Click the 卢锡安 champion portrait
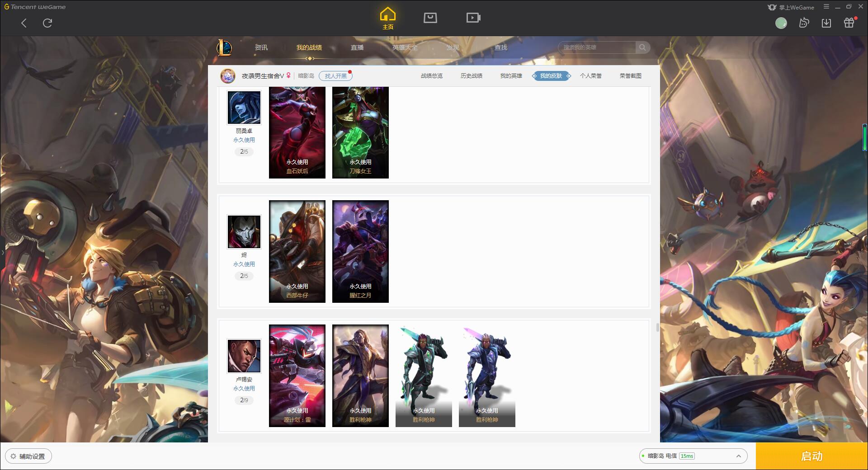The width and height of the screenshot is (868, 470). (x=244, y=356)
